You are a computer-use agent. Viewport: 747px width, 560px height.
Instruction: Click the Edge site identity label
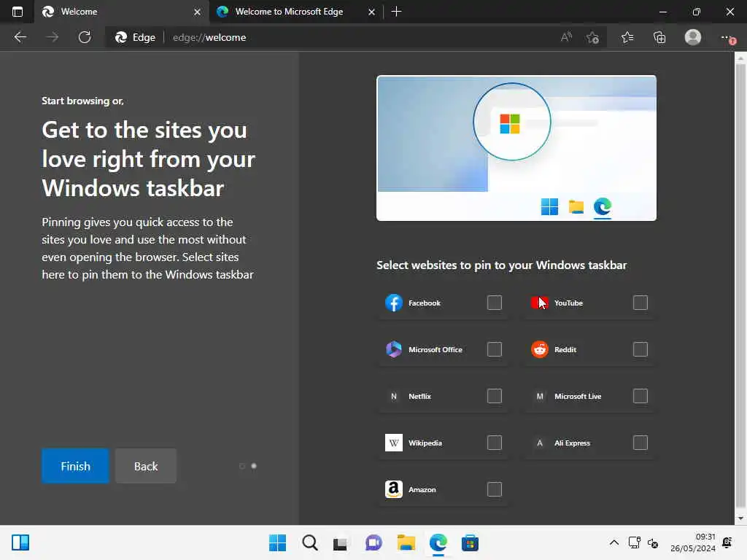pos(135,37)
